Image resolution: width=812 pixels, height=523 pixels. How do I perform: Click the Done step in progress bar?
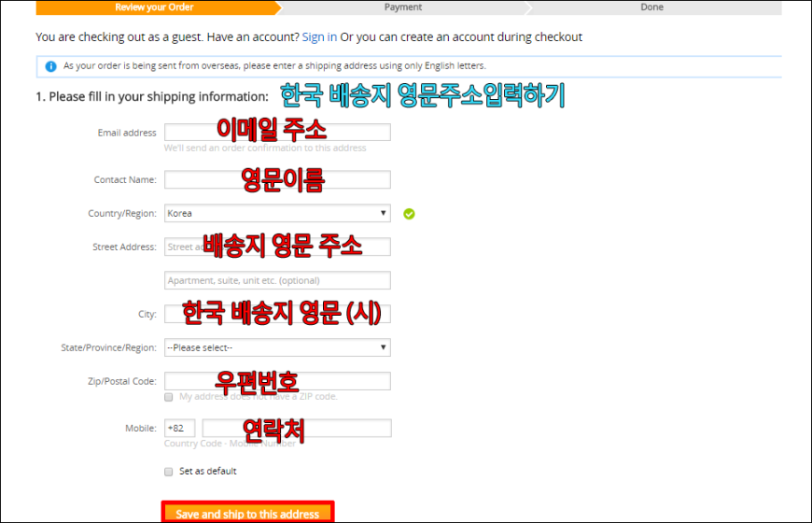tap(651, 7)
